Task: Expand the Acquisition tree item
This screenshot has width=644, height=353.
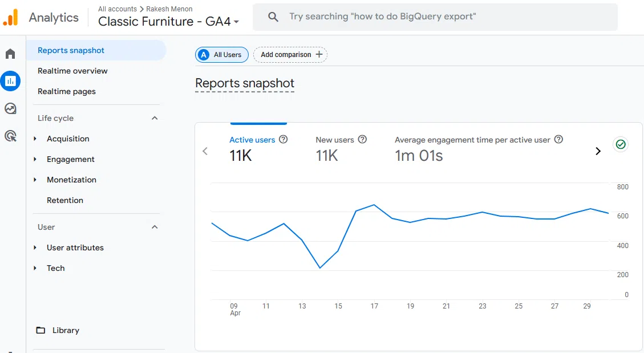Action: [35, 139]
